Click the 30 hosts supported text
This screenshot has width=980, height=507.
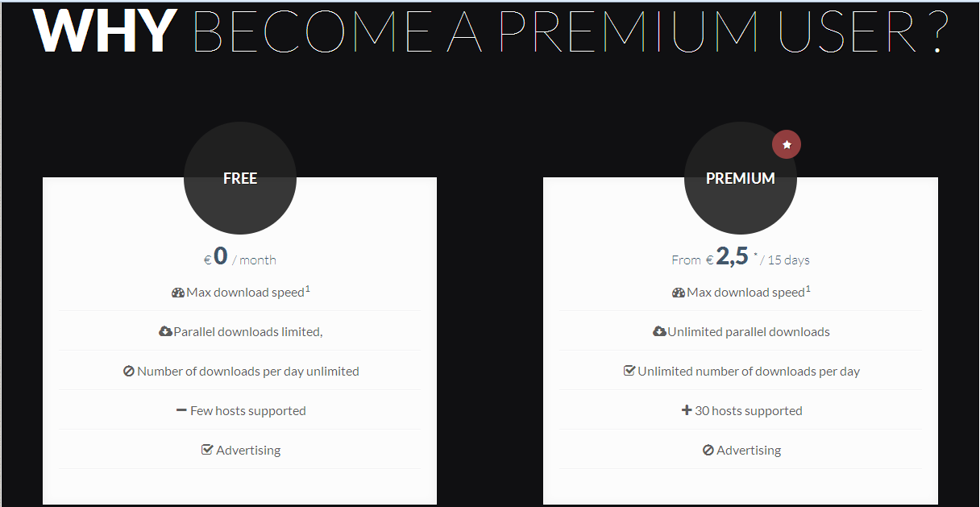(749, 411)
